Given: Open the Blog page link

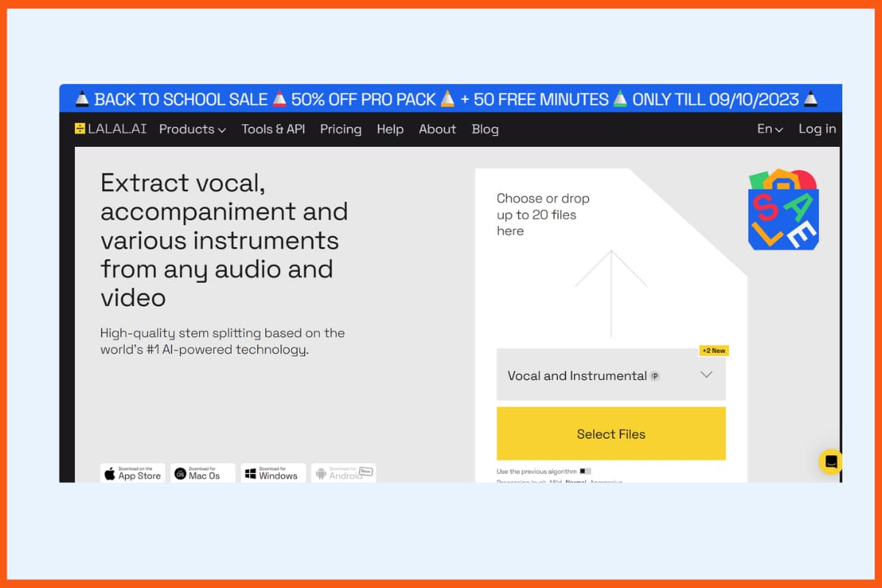Looking at the screenshot, I should pyautogui.click(x=485, y=129).
